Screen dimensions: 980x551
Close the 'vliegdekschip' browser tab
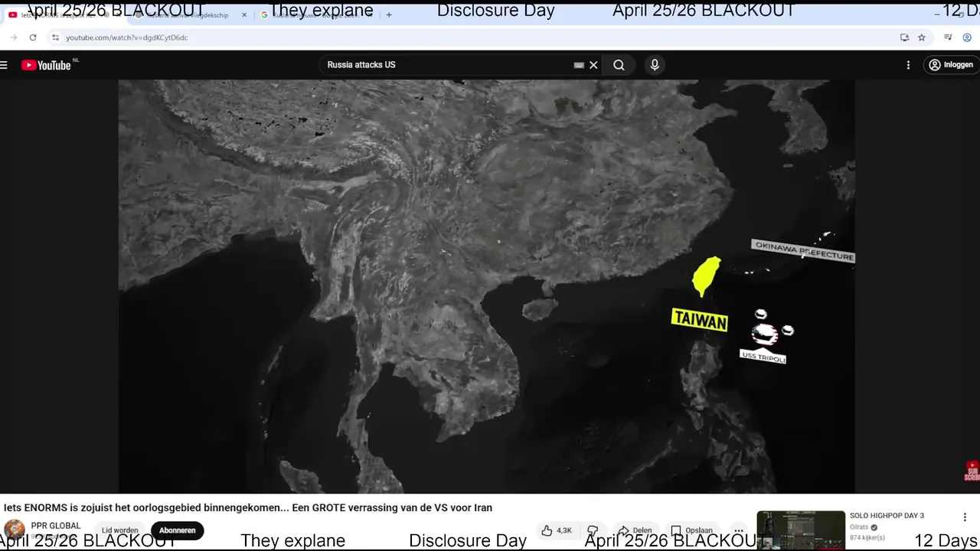click(x=244, y=15)
